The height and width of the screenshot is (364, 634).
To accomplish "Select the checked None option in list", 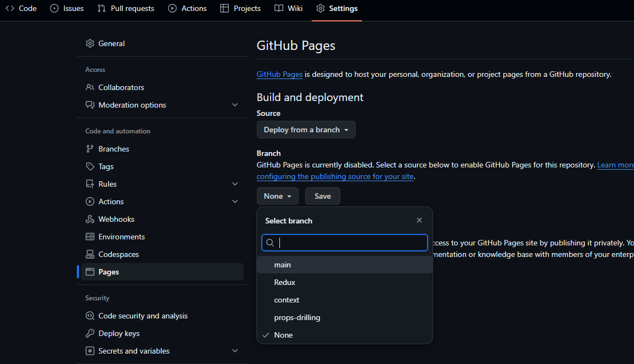I will pyautogui.click(x=345, y=335).
